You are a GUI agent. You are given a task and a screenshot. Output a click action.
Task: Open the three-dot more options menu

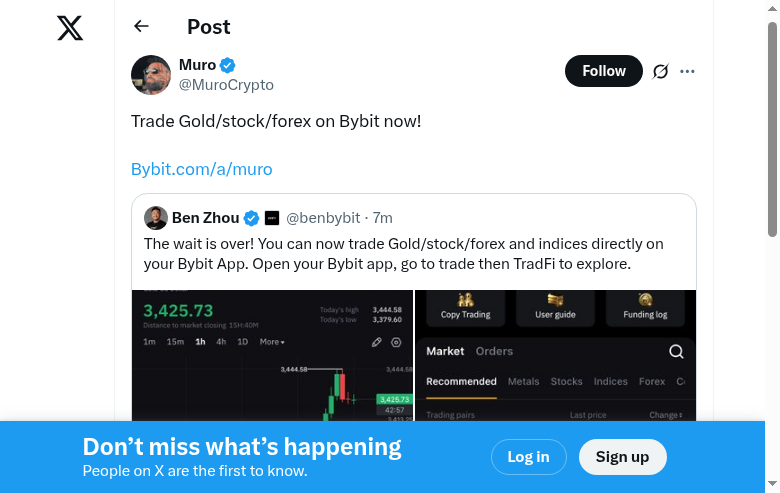[687, 71]
